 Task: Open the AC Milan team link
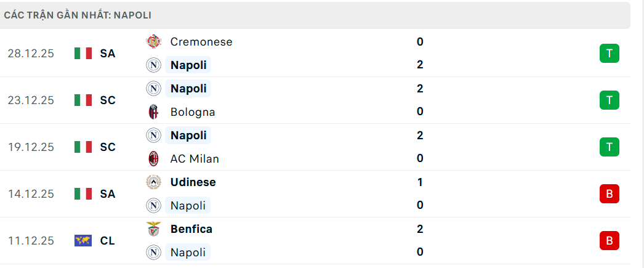pos(195,158)
